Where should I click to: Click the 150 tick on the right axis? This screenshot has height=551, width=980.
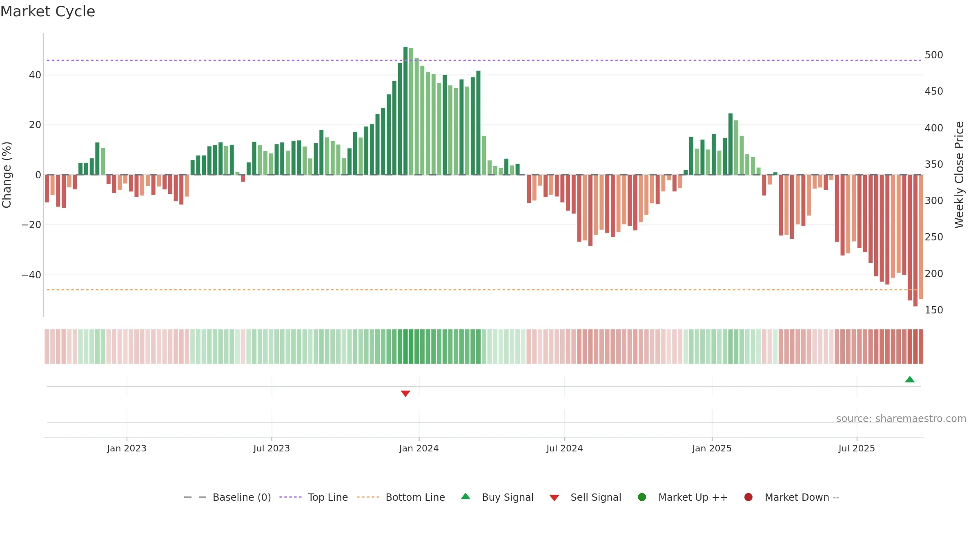pos(934,310)
